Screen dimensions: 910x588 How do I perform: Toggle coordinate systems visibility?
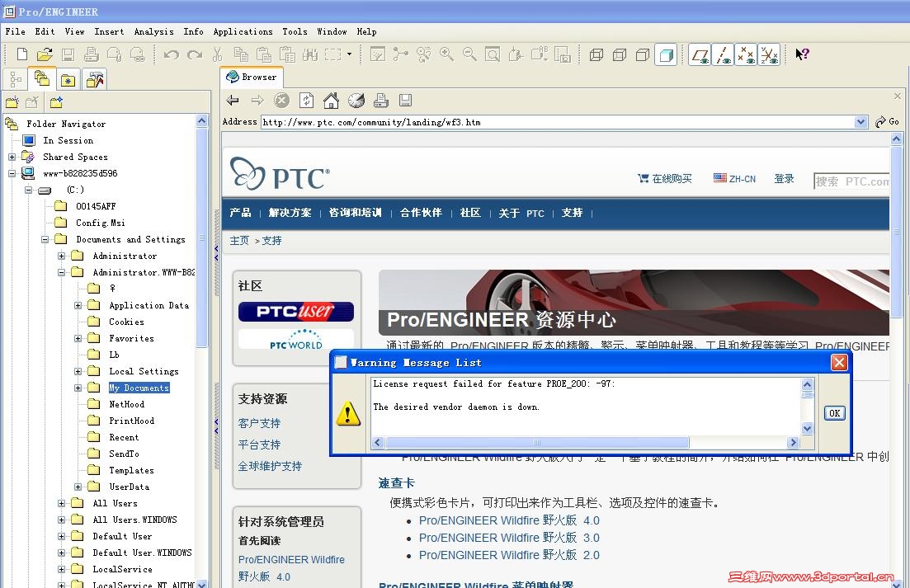tap(769, 55)
